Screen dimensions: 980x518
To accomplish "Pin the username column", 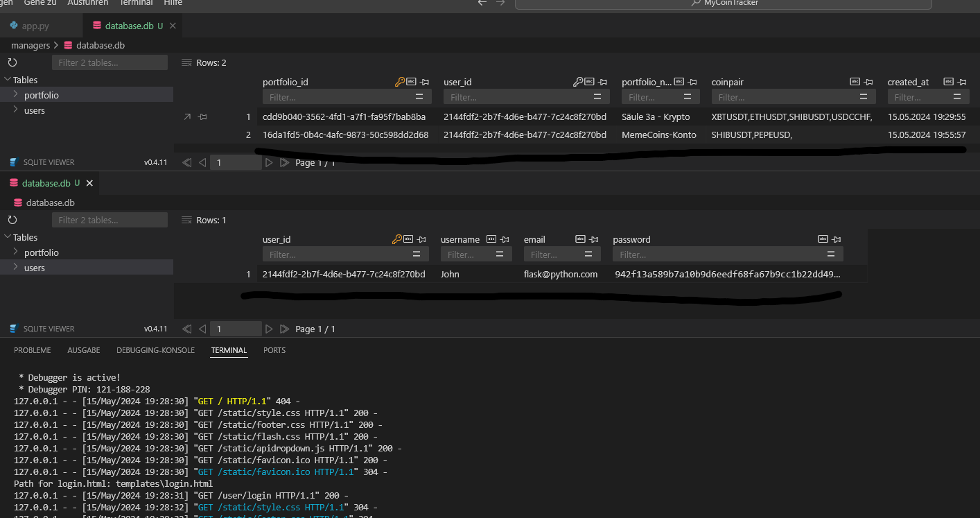I will [505, 239].
